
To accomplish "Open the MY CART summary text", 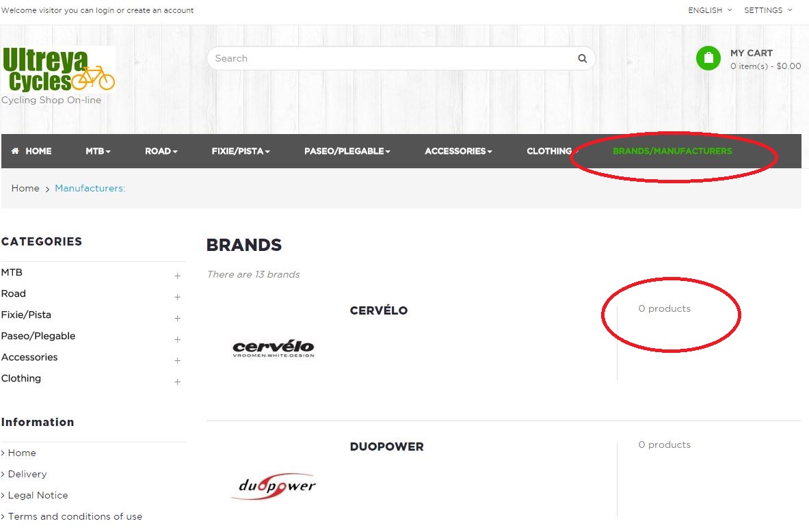I will (765, 59).
